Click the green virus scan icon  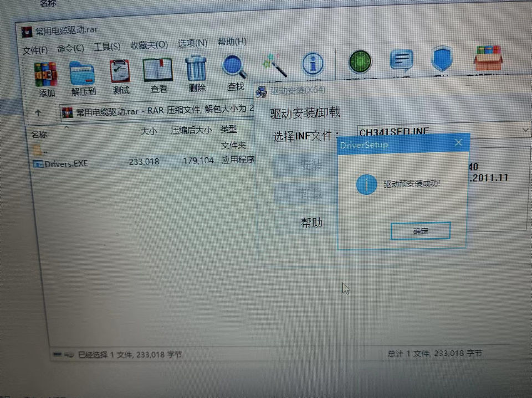(360, 61)
